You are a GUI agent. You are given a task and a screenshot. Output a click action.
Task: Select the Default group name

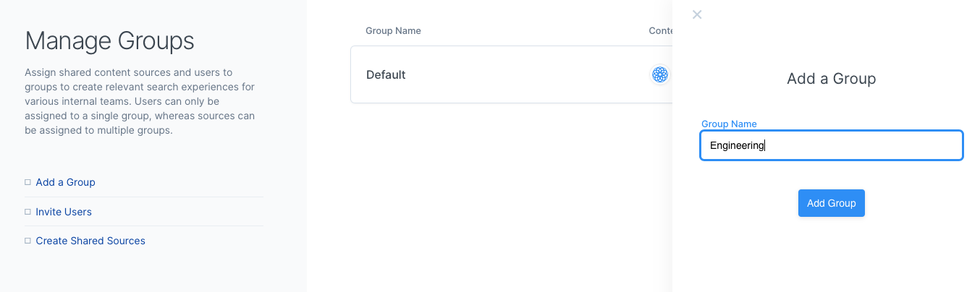point(386,74)
